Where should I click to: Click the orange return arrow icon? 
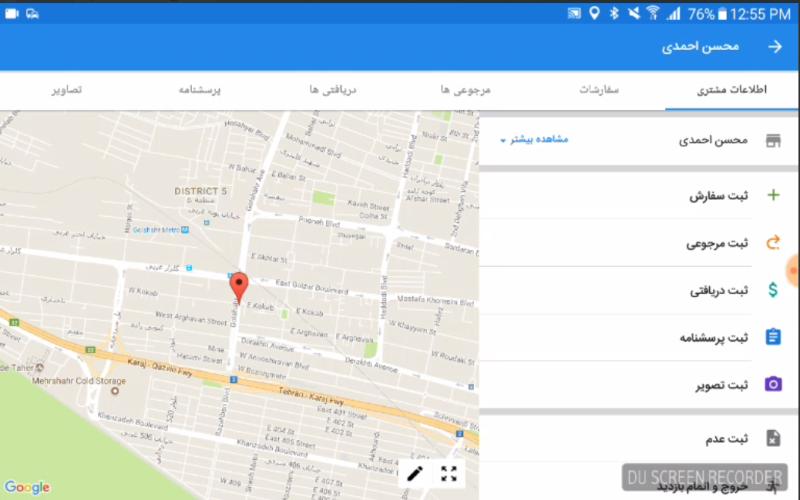tap(772, 242)
